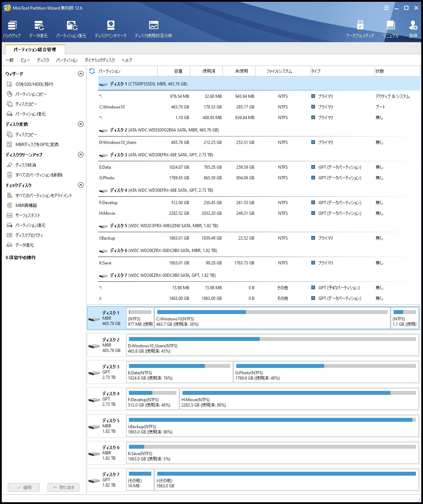
Task: Start the ディスクベンチマーク disk benchmark
Action: click(111, 29)
